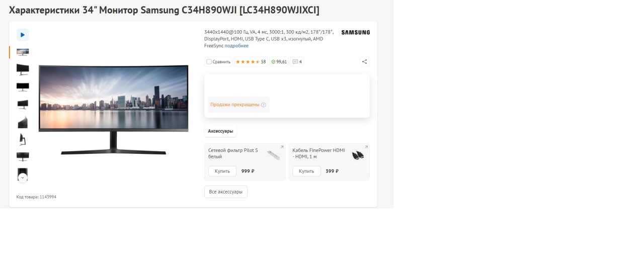Click the question mark next to Продажи прекращены
The image size is (644, 269).
(x=264, y=105)
